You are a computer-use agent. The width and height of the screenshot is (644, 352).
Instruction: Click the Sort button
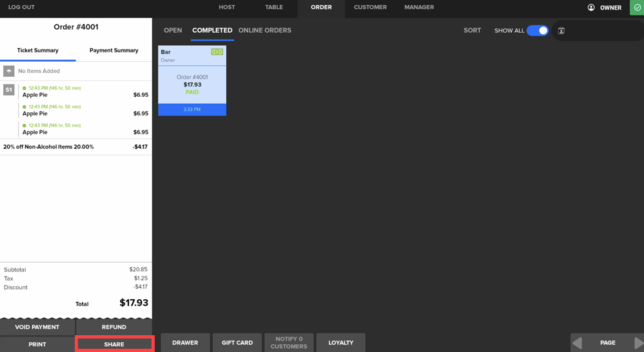pyautogui.click(x=473, y=30)
